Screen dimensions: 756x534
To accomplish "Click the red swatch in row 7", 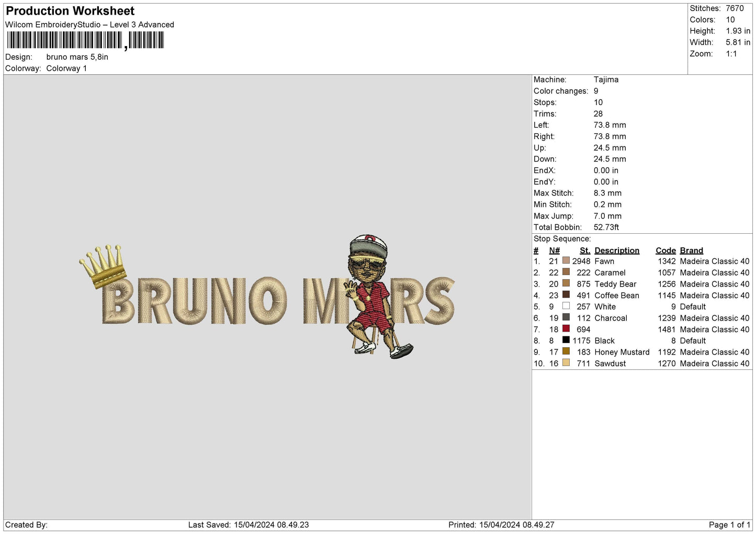I will [566, 329].
